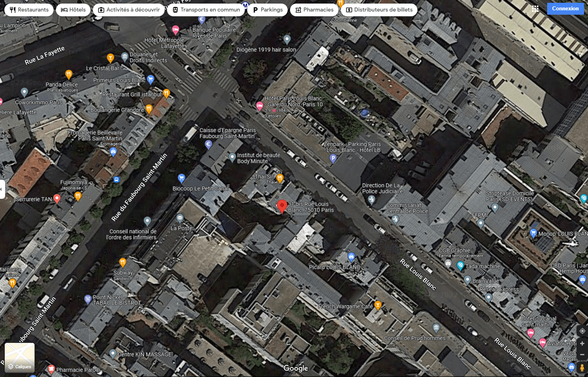Open Centre KIN MASSAGE marker
588x377 pixels.
point(113,354)
